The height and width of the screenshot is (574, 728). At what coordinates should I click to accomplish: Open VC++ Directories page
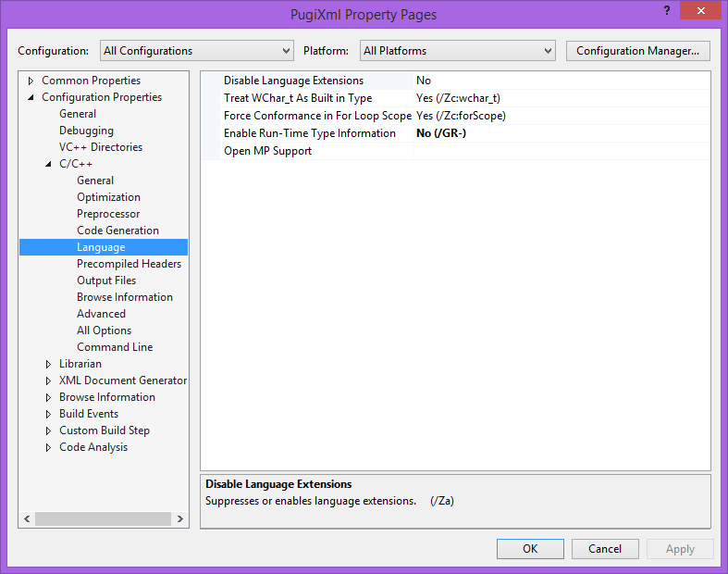coord(101,147)
